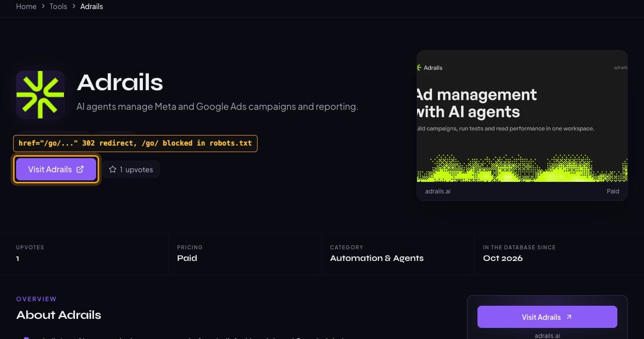The height and width of the screenshot is (339, 644).
Task: Click the "CATEGORY" stat label
Action: 347,247
